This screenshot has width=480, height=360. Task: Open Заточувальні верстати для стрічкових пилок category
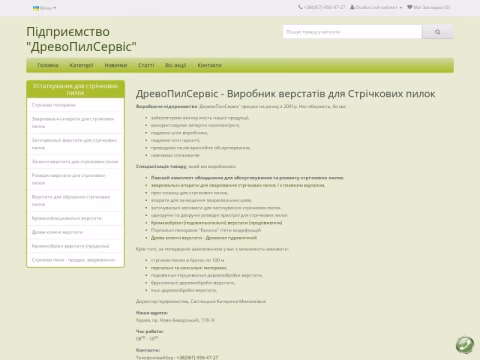75,144
